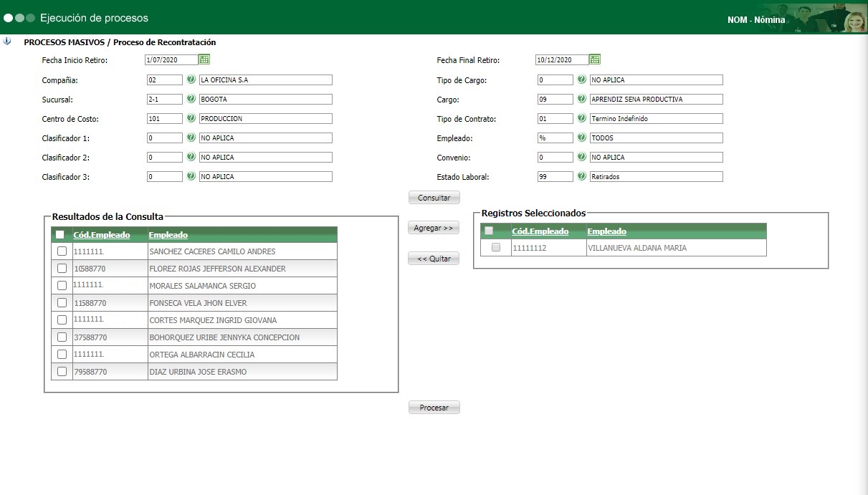The image size is (868, 495).
Task: Click the help icon next to Compañía
Action: [191, 80]
